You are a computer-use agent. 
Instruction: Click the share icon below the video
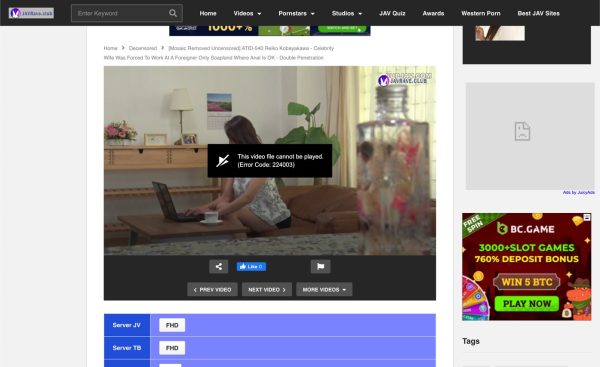pos(218,266)
